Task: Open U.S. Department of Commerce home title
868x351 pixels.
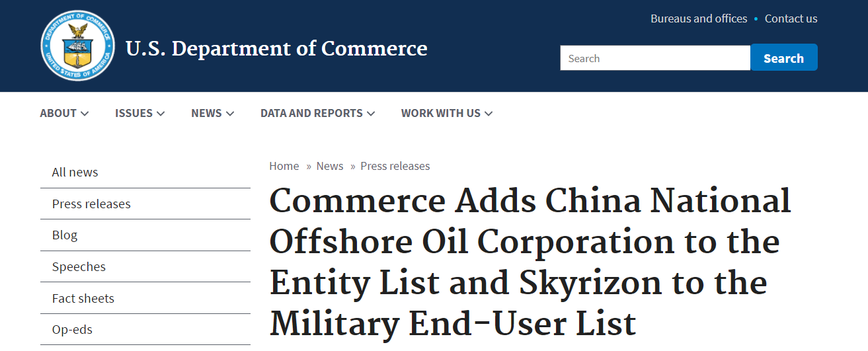Action: (276, 49)
